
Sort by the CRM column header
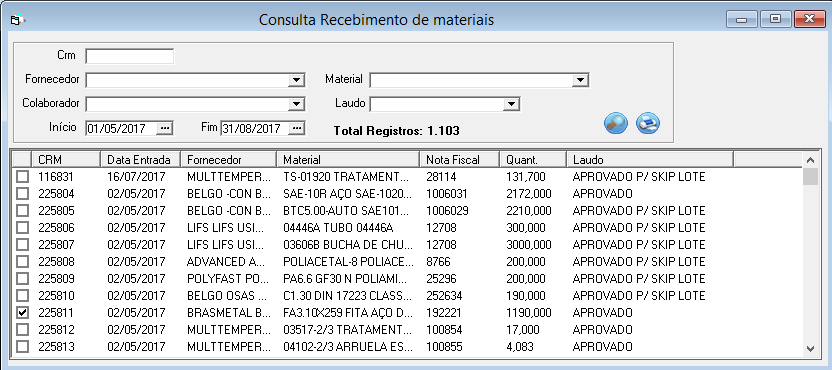(66, 159)
